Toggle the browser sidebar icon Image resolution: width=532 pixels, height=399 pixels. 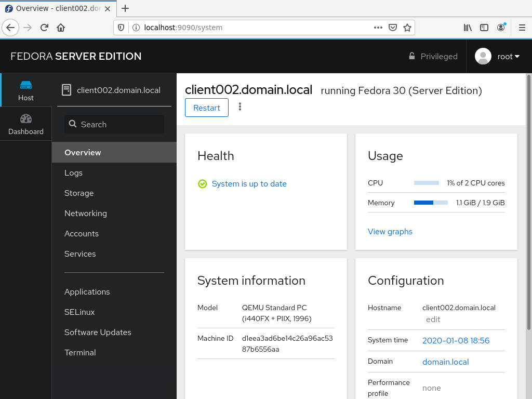click(x=484, y=28)
